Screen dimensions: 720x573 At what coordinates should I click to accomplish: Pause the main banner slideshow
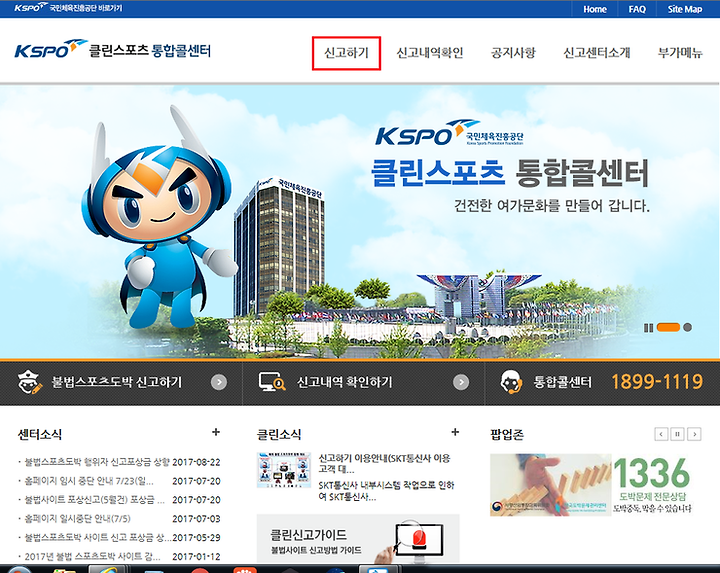(648, 327)
